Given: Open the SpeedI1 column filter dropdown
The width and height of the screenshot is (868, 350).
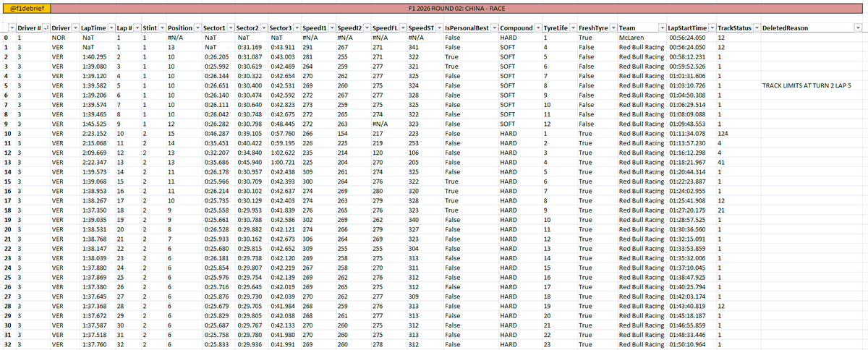Looking at the screenshot, I should click(x=331, y=27).
